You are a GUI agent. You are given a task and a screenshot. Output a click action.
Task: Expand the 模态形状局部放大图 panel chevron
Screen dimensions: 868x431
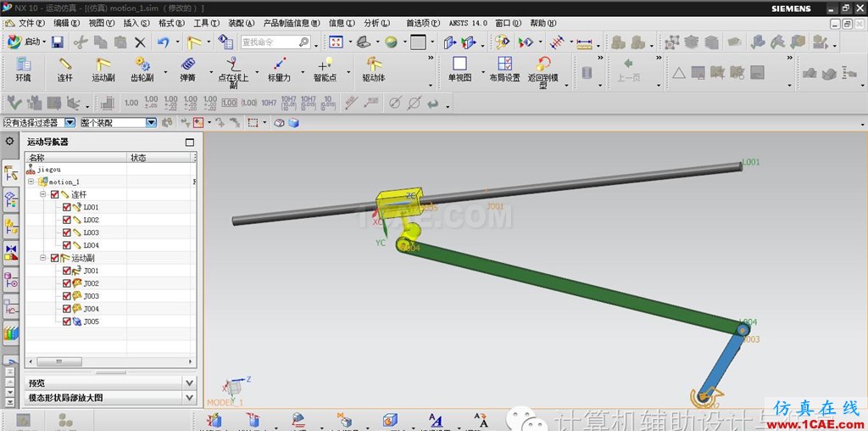[x=190, y=398]
